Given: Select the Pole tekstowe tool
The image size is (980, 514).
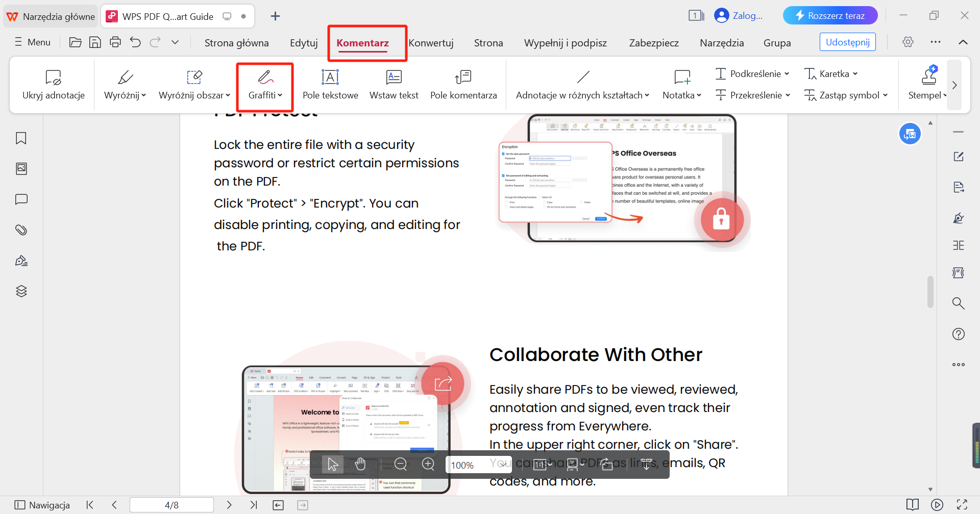Looking at the screenshot, I should click(330, 85).
